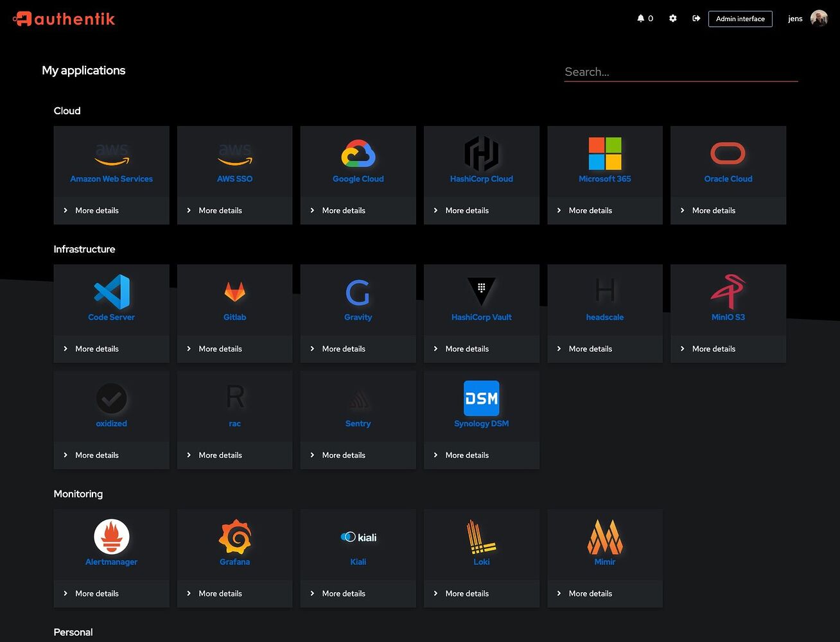This screenshot has height=642, width=840.
Task: Open the Gitlab application
Action: [x=234, y=291]
